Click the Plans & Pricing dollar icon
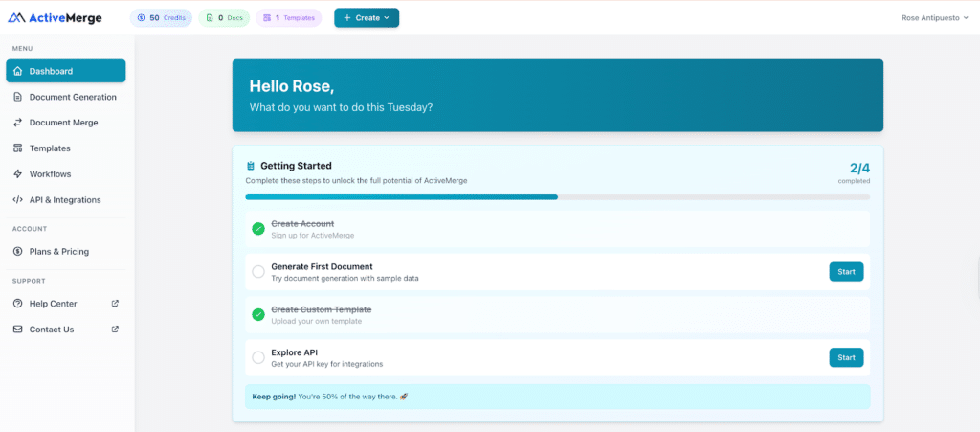The width and height of the screenshot is (980, 432). coord(18,252)
